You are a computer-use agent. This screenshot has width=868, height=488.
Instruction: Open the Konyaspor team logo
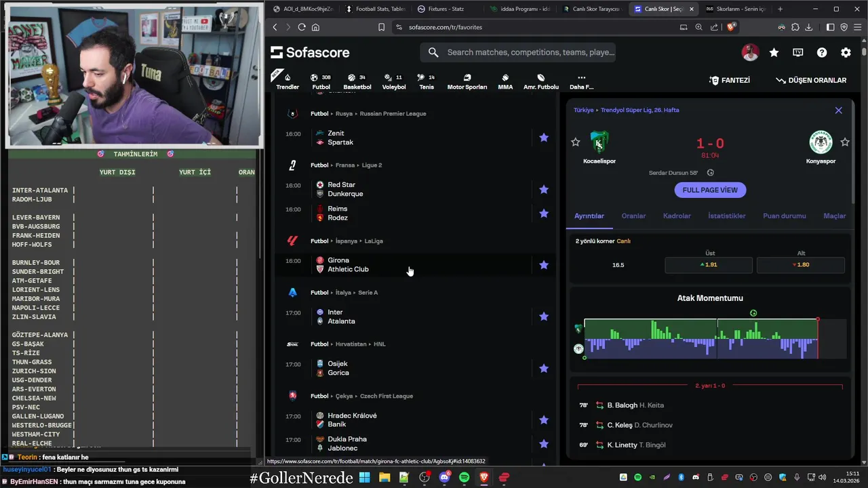821,142
